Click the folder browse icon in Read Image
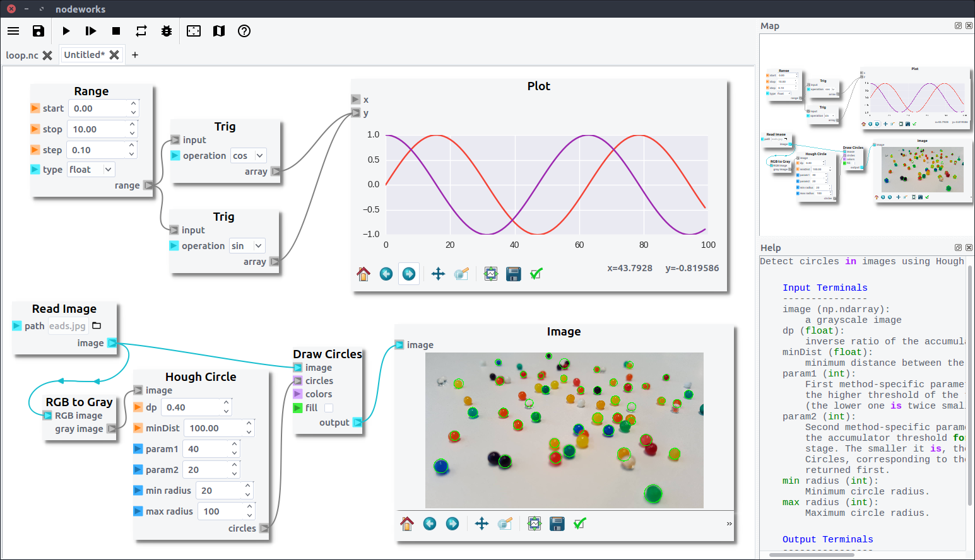Image resolution: width=975 pixels, height=560 pixels. click(97, 326)
